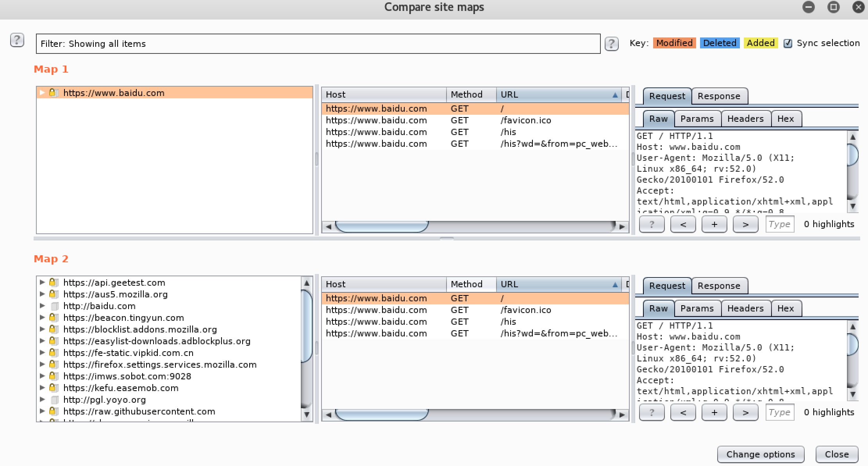Viewport: 868px width, 466px height.
Task: Click the Modified orange color key
Action: [674, 43]
